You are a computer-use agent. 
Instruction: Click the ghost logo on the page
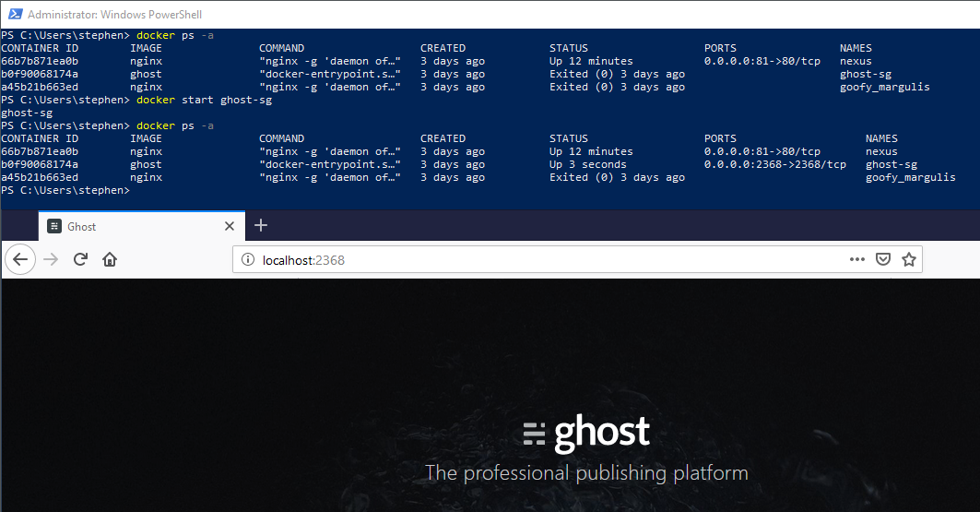(x=586, y=434)
